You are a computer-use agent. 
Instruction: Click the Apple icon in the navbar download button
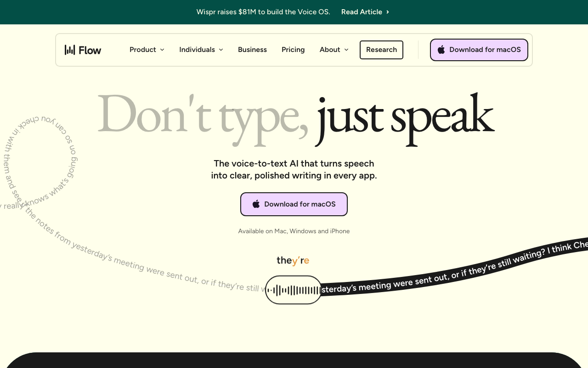[x=441, y=50]
